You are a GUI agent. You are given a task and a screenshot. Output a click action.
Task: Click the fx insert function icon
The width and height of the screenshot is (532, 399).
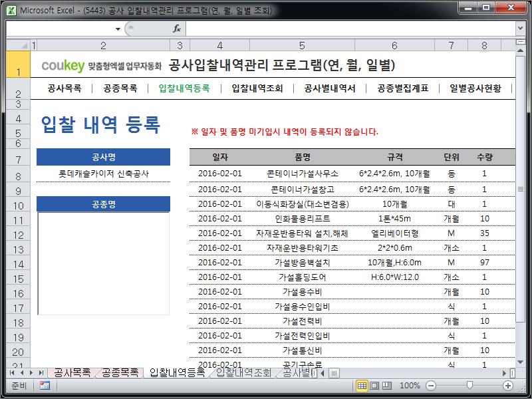coord(177,29)
